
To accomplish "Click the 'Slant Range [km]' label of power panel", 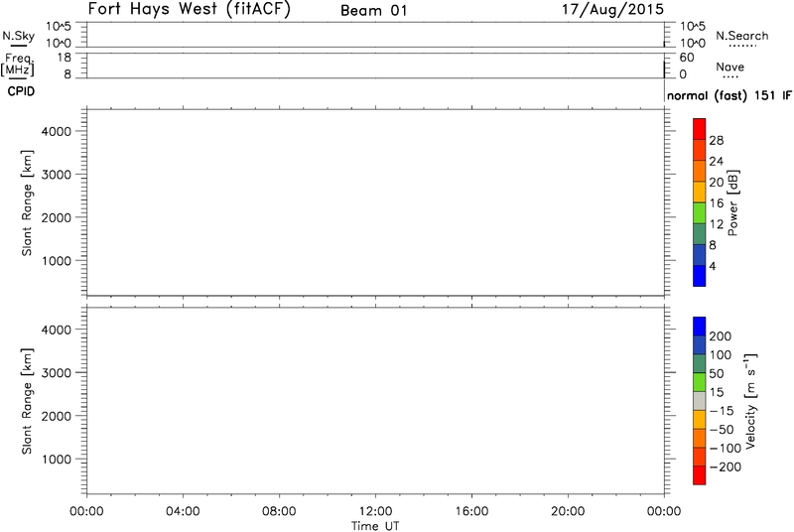I will [27, 202].
